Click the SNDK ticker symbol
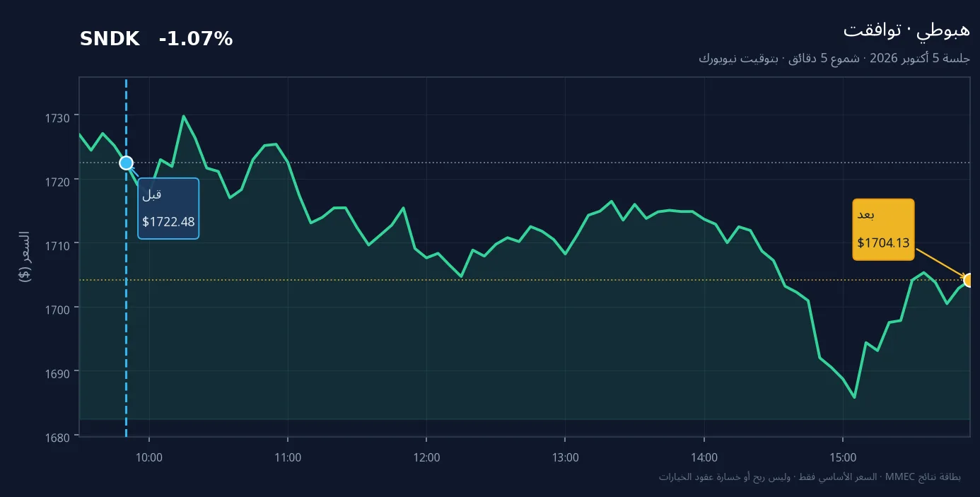The height and width of the screenshot is (497, 980). [110, 40]
